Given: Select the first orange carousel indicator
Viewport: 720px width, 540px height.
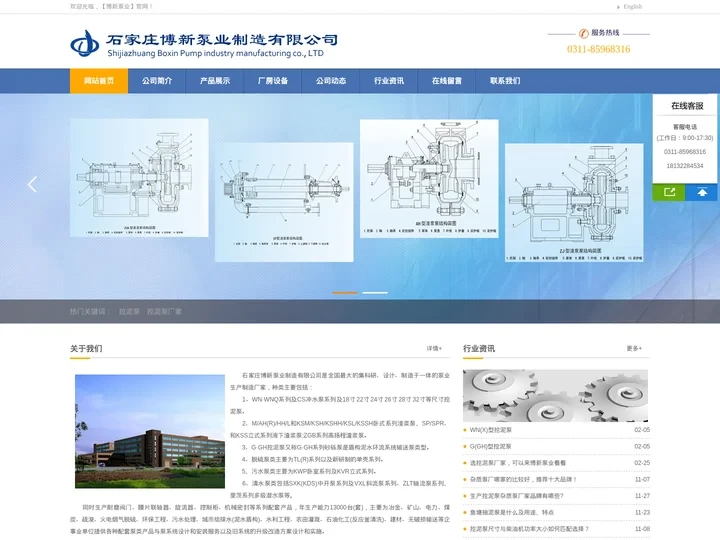Looking at the screenshot, I should point(345,292).
